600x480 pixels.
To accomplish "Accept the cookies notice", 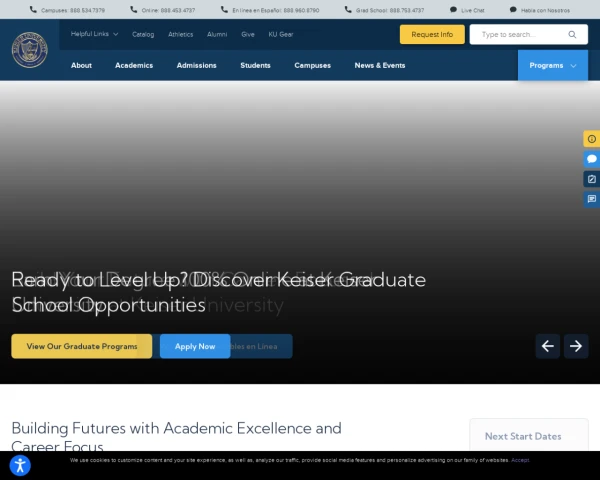I will pyautogui.click(x=520, y=460).
